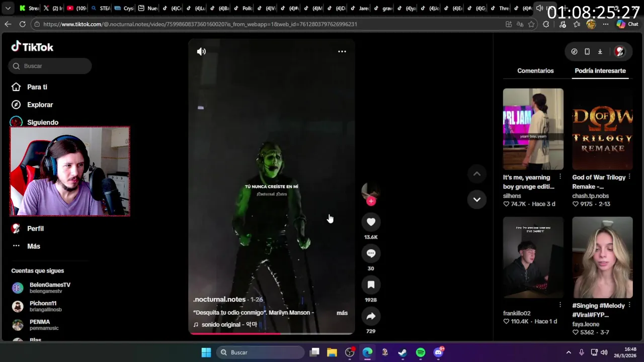
Task: Open OBS Studio from the taskbar
Action: coord(350,352)
